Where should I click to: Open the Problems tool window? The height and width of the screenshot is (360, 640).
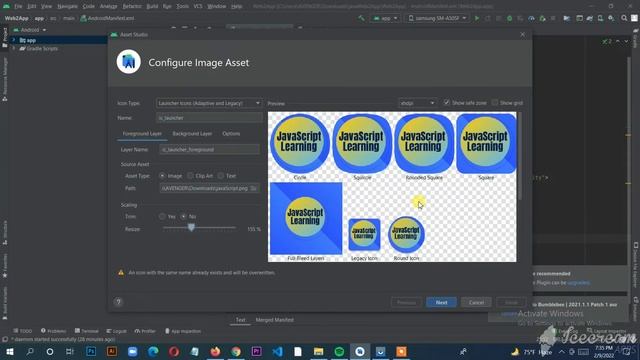53,331
